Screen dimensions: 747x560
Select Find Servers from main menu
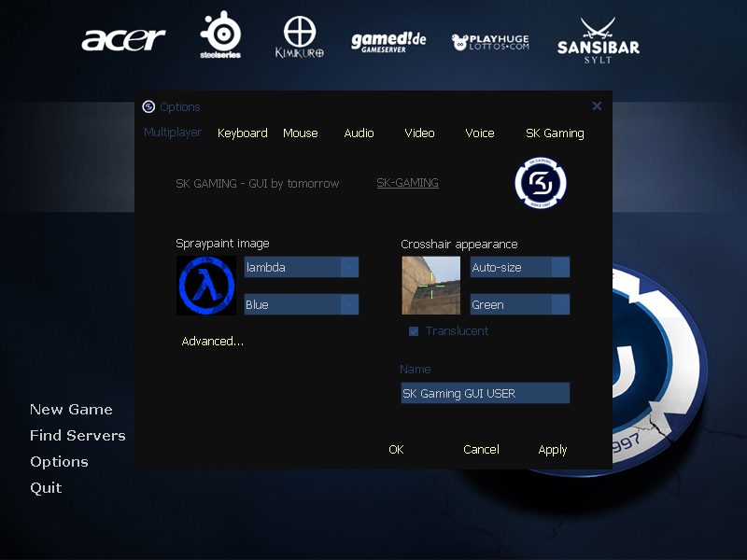click(x=78, y=436)
